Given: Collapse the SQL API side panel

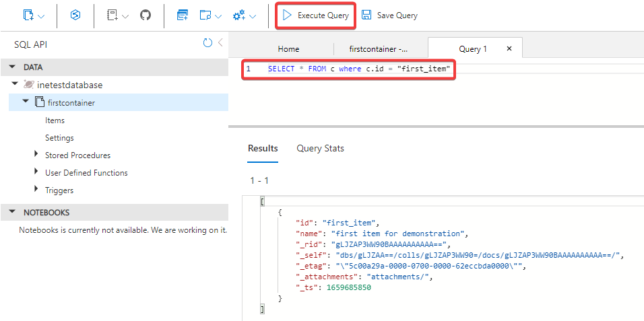Looking at the screenshot, I should pyautogui.click(x=220, y=43).
